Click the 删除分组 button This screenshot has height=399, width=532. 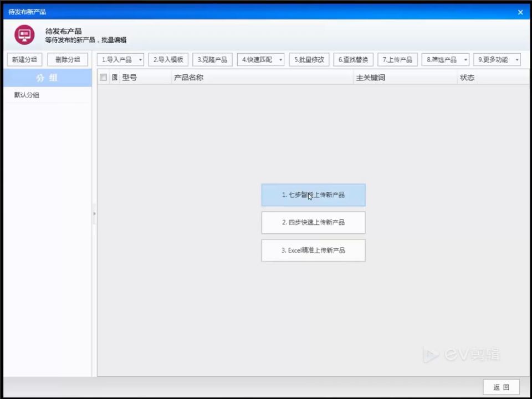[68, 60]
